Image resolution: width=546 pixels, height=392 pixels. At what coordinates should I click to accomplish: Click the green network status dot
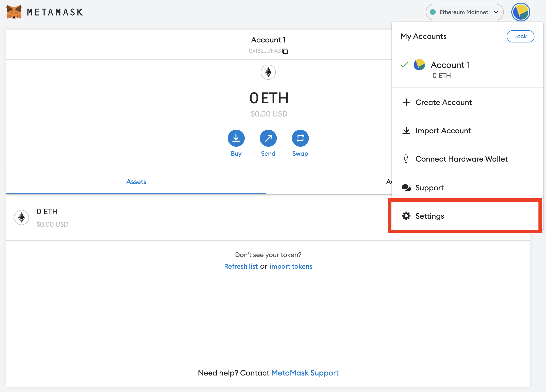coord(433,12)
